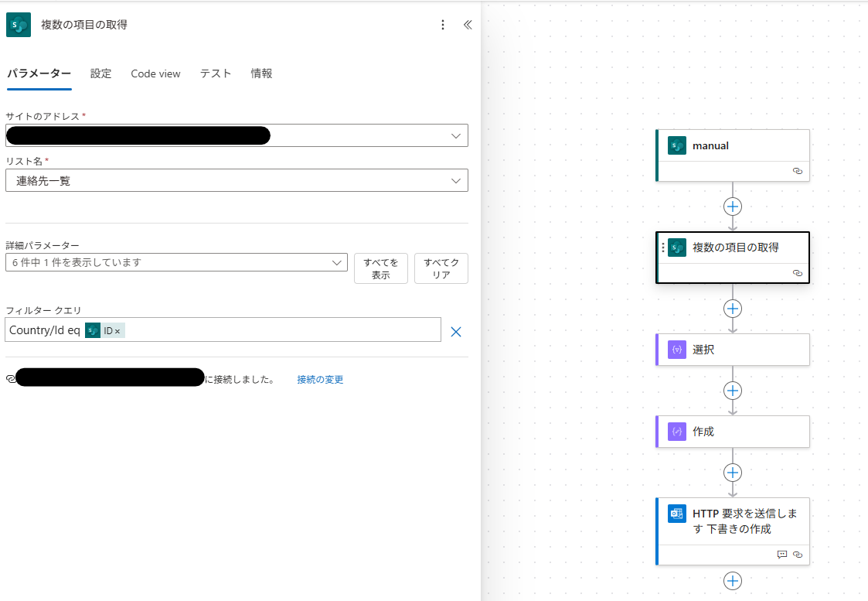This screenshot has height=601, width=868.
Task: Click the connection link icon beside connection name
Action: point(11,379)
